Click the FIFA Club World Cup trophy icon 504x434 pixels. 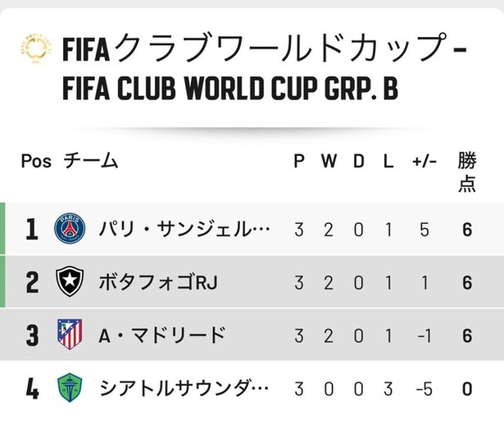pyautogui.click(x=35, y=51)
